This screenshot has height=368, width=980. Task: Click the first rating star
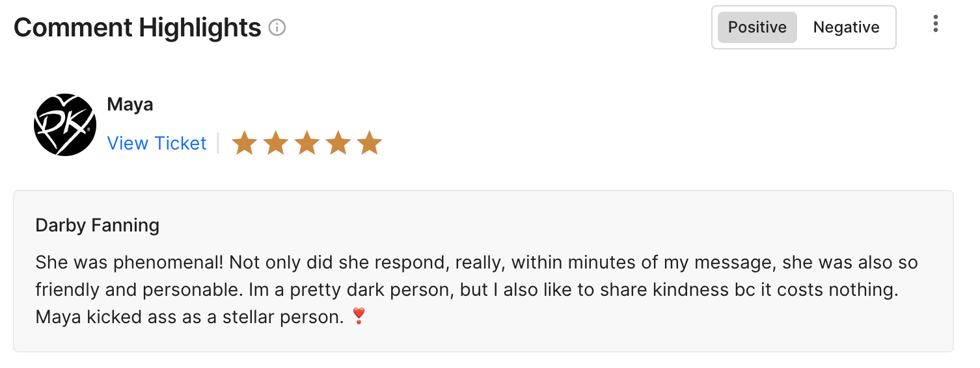[x=244, y=143]
